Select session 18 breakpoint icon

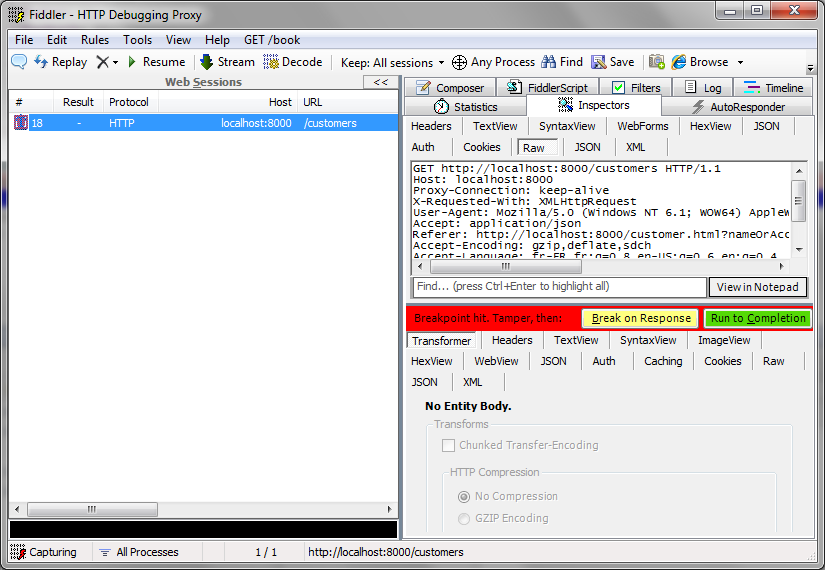click(x=21, y=123)
